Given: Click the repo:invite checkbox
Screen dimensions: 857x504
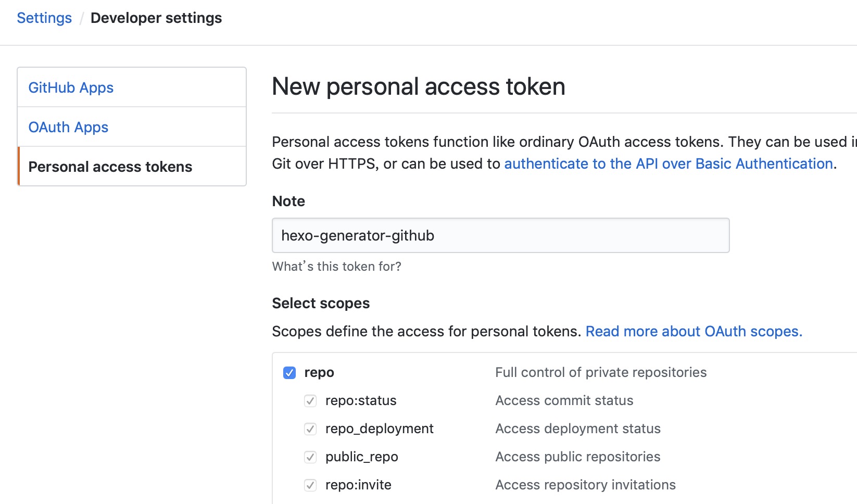Looking at the screenshot, I should click(310, 485).
